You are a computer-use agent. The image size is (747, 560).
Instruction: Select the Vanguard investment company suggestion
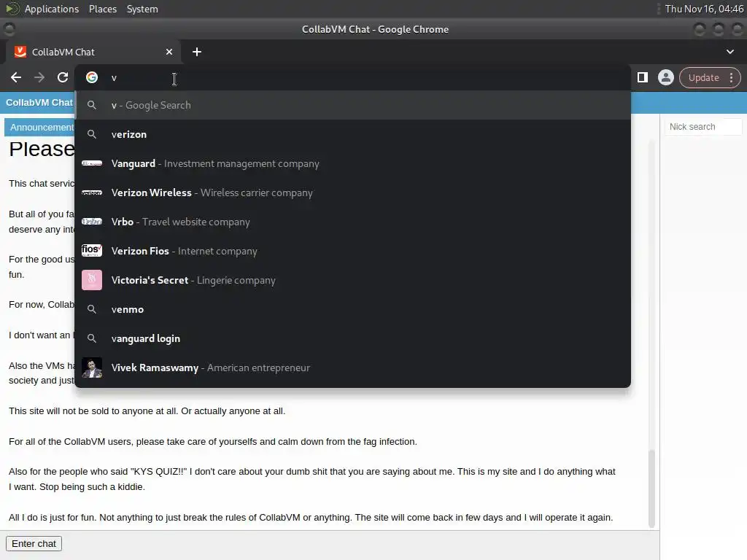tap(352, 163)
